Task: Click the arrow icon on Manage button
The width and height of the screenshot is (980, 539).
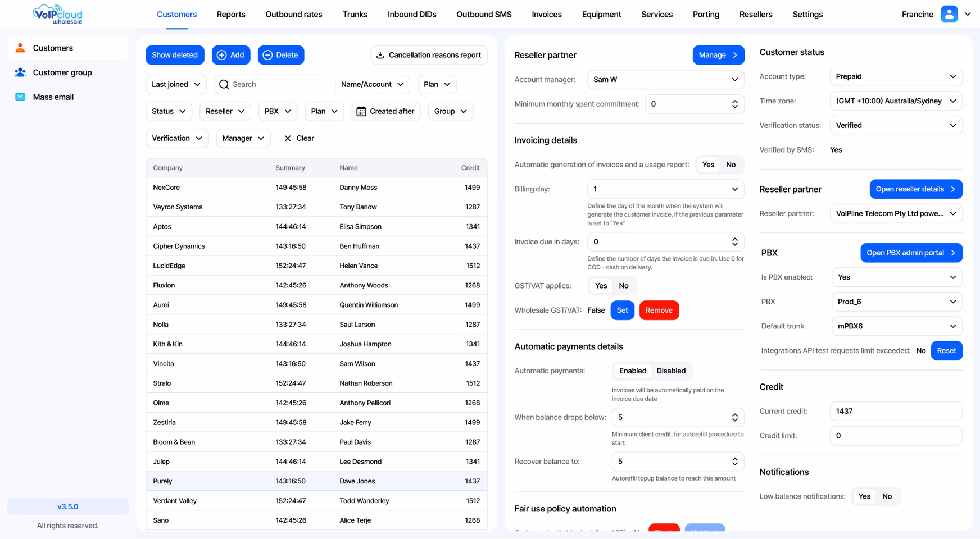Action: [735, 55]
